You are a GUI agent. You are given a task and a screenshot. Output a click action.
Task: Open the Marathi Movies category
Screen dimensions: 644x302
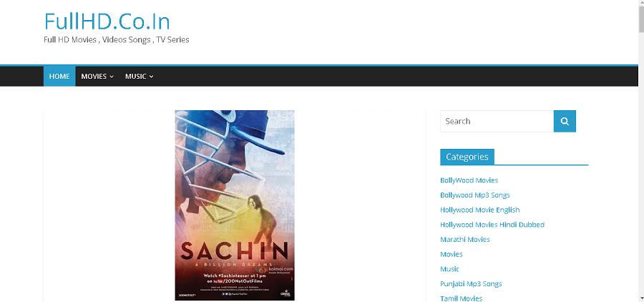tap(465, 240)
